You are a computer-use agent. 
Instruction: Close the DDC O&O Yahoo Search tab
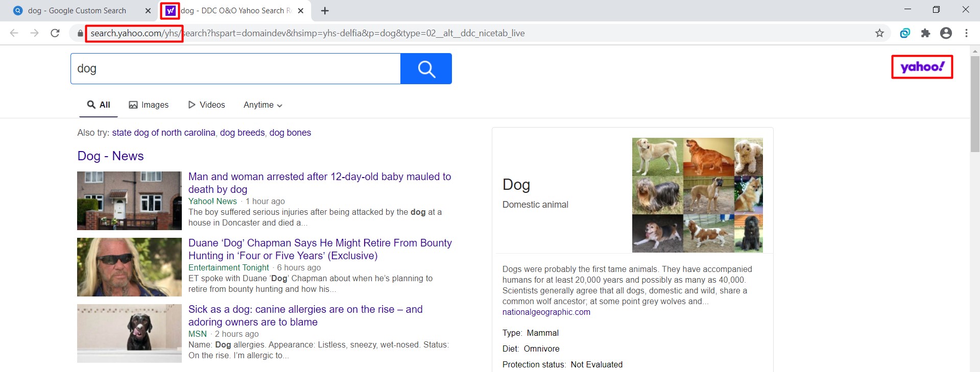(x=301, y=11)
